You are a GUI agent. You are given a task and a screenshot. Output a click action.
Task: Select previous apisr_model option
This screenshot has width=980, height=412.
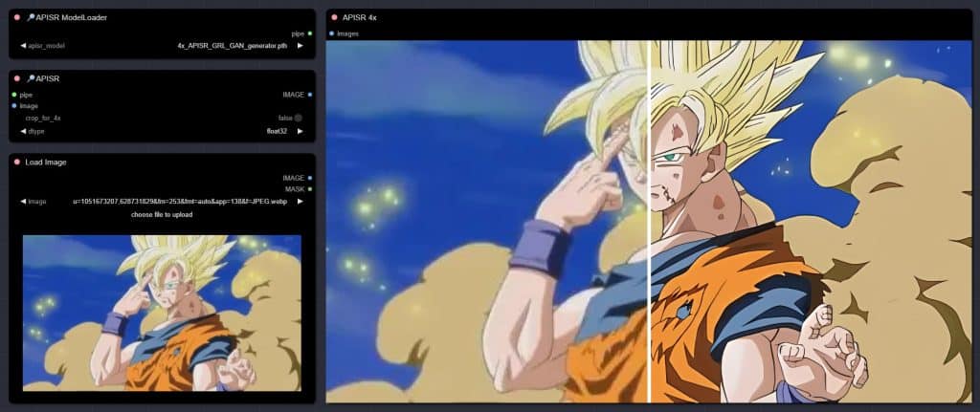pyautogui.click(x=23, y=46)
